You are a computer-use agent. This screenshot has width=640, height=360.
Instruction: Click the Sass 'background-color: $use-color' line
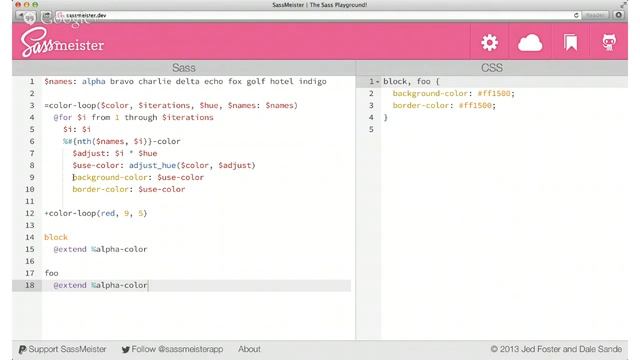138,177
